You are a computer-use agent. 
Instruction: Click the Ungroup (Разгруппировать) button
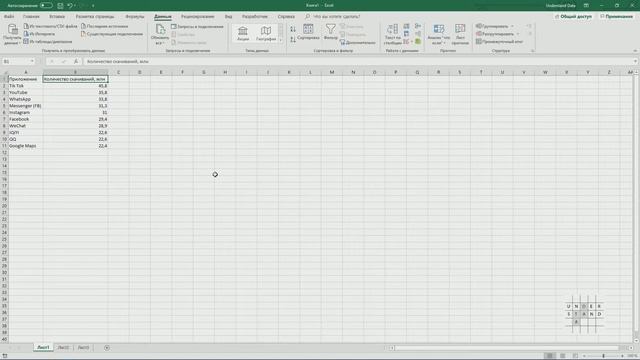point(495,34)
